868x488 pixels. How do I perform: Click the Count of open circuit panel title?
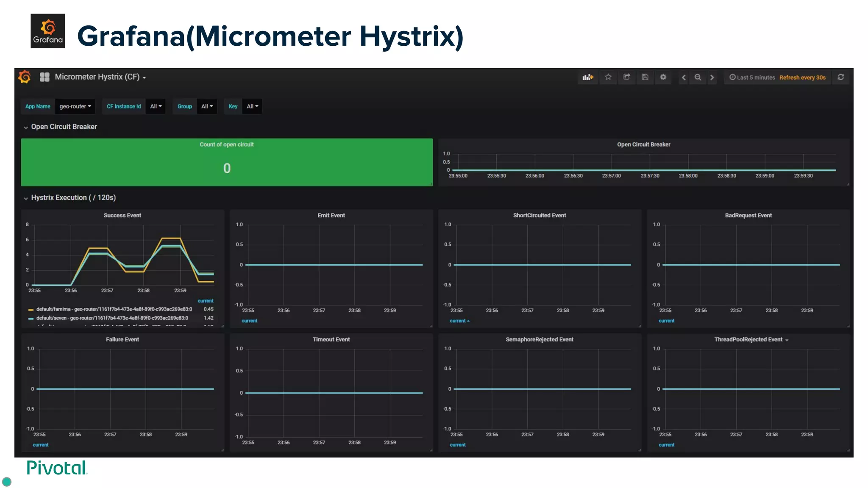(227, 144)
